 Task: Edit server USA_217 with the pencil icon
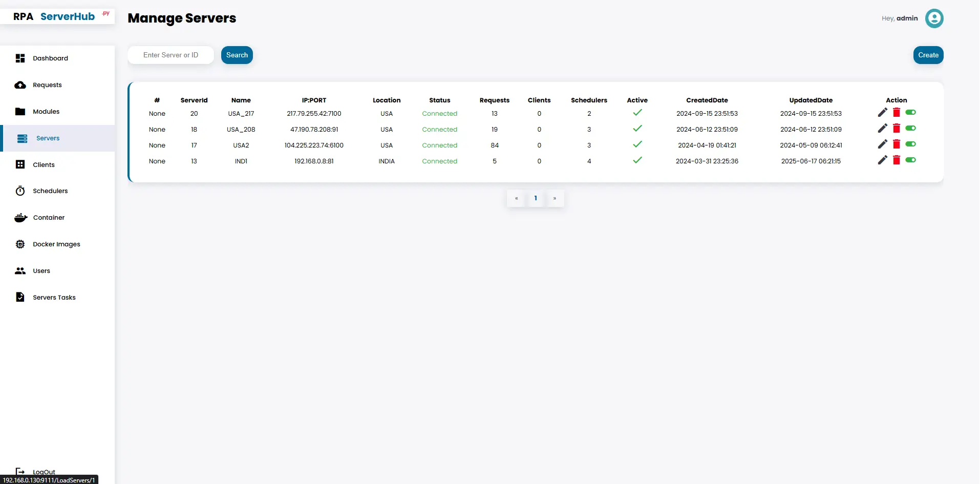(x=882, y=112)
